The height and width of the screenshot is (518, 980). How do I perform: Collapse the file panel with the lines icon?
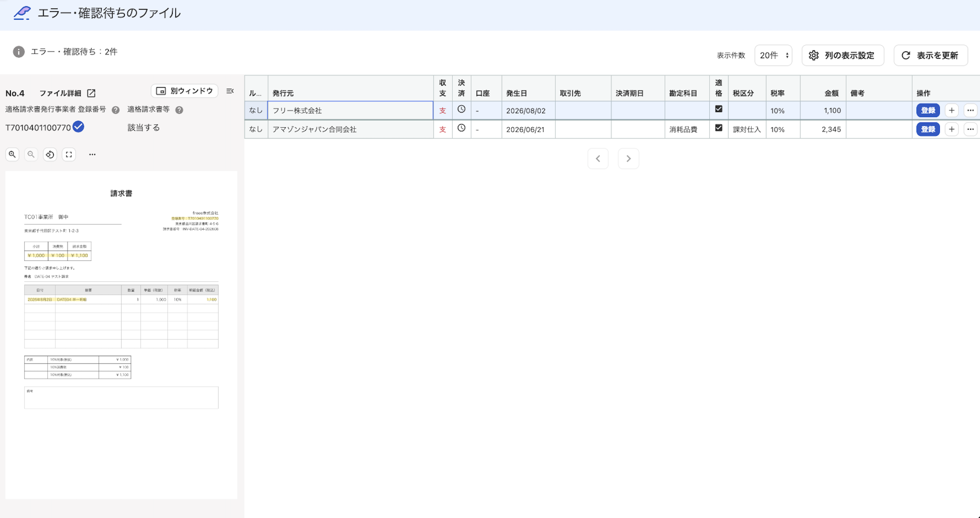tap(230, 91)
